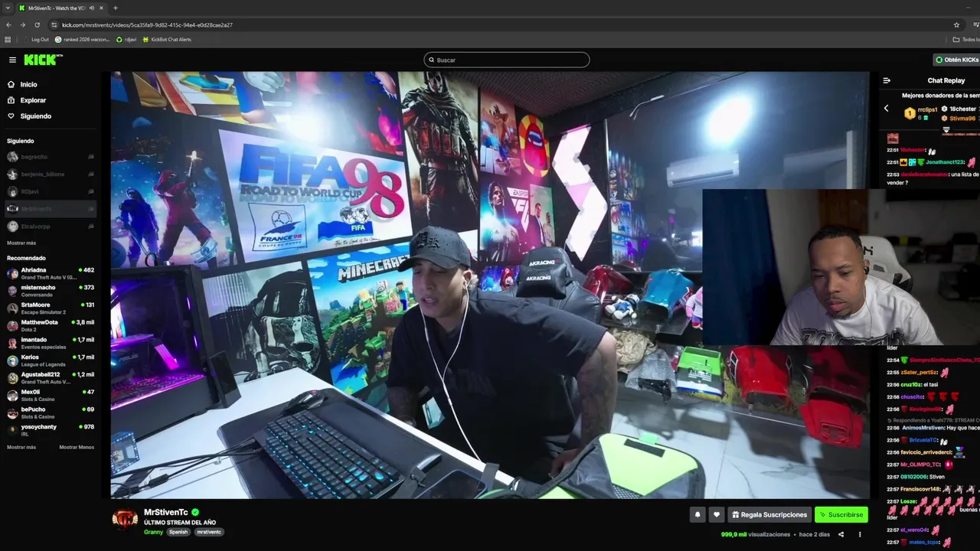Click the Spanish language tag
Image resolution: width=980 pixels, height=551 pixels.
click(x=178, y=532)
